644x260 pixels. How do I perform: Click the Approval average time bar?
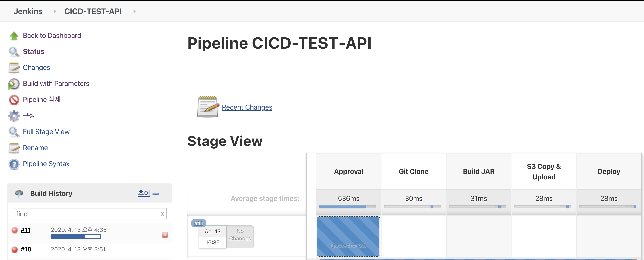[x=347, y=207]
